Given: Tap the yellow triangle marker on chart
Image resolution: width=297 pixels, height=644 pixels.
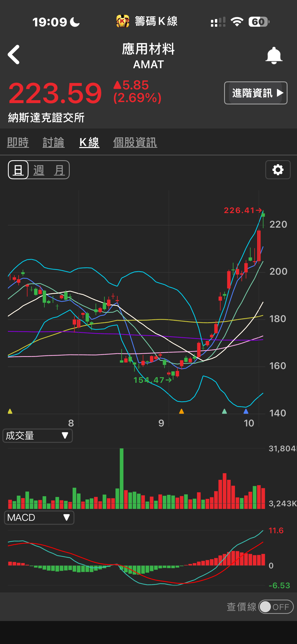Looking at the screenshot, I should (10, 411).
